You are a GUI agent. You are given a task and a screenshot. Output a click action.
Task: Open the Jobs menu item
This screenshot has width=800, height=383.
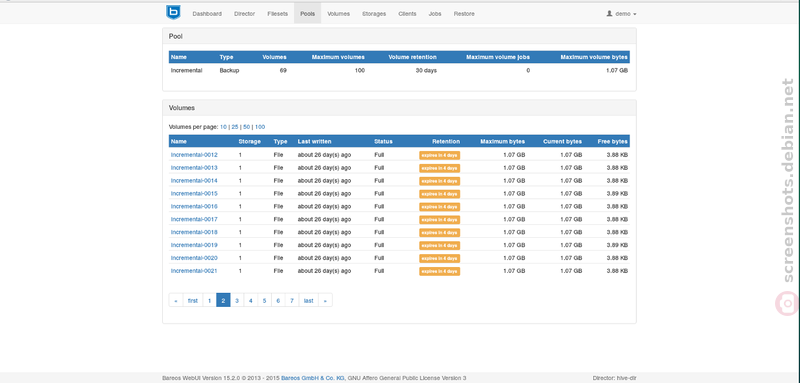point(435,14)
